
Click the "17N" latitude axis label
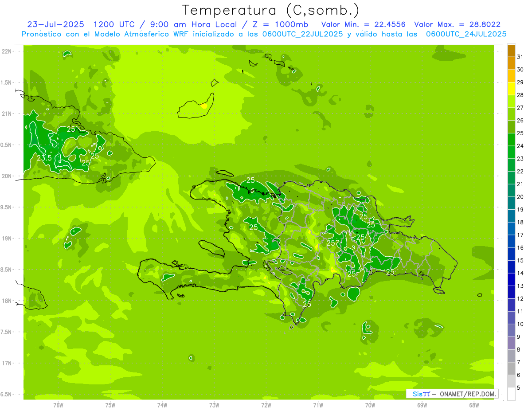pos(7,363)
